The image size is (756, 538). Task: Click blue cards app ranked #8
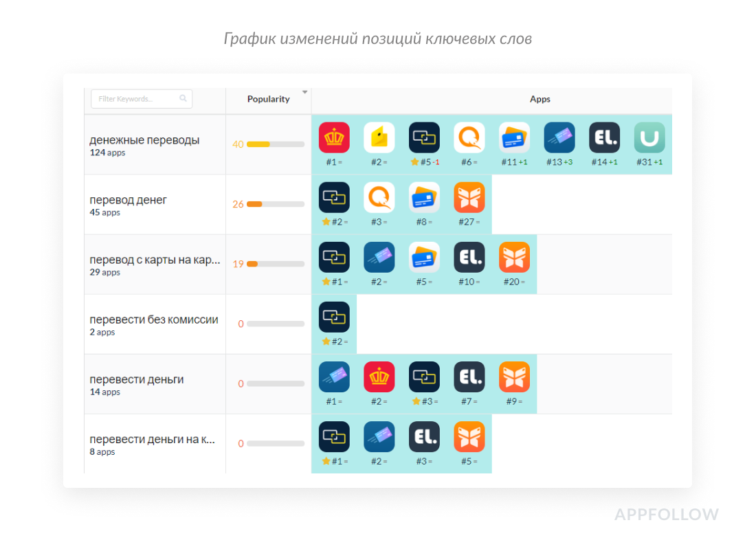[424, 197]
